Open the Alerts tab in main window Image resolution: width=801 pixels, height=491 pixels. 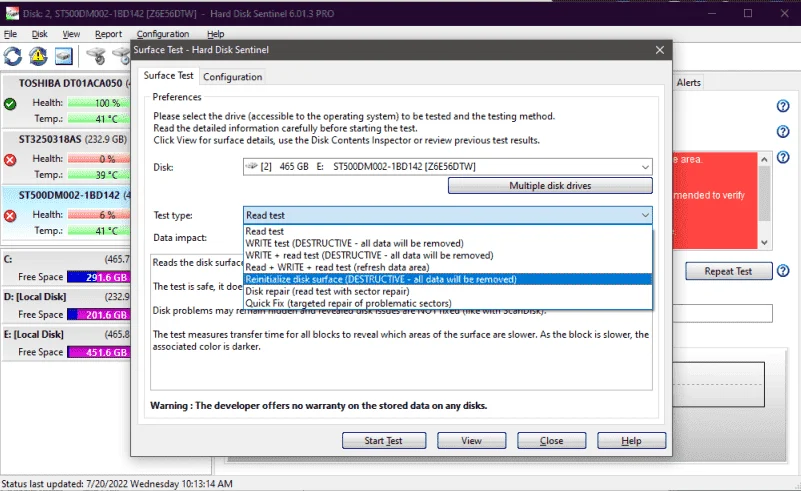coord(689,83)
